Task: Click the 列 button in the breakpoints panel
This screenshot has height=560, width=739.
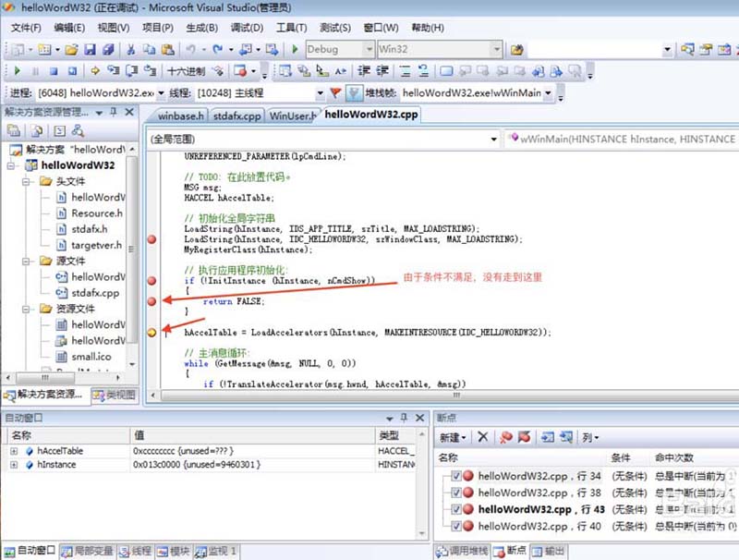Action: 588,435
